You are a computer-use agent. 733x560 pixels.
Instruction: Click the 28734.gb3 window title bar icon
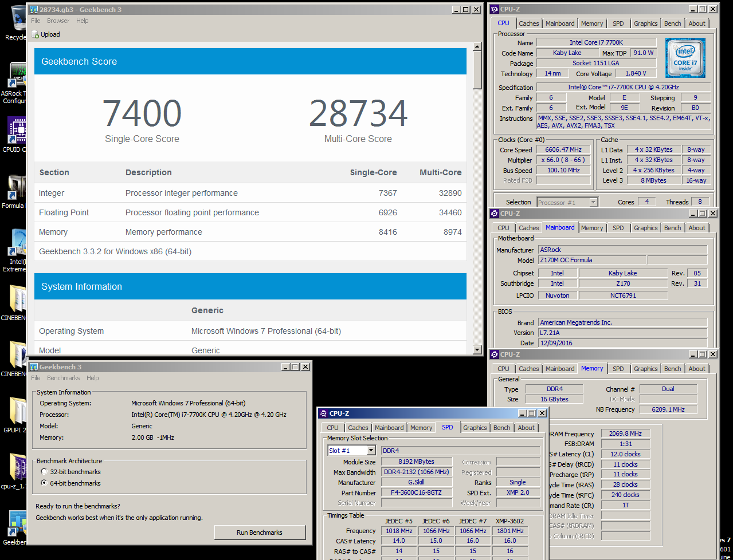[34, 10]
